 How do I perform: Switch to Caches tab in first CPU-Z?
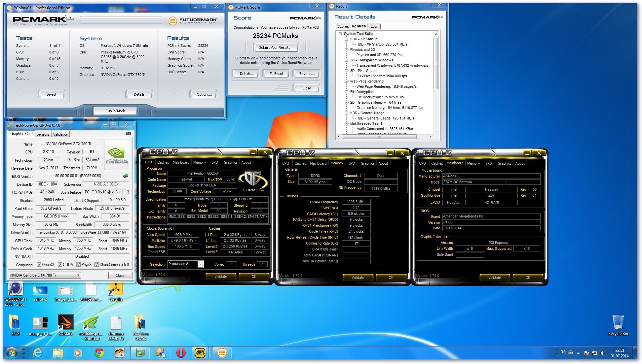163,162
